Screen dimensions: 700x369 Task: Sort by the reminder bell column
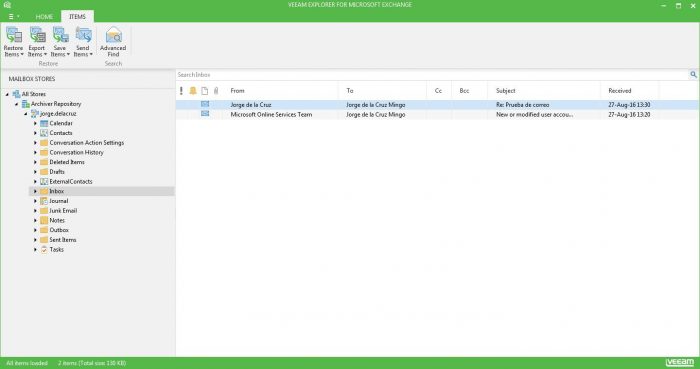pos(193,91)
